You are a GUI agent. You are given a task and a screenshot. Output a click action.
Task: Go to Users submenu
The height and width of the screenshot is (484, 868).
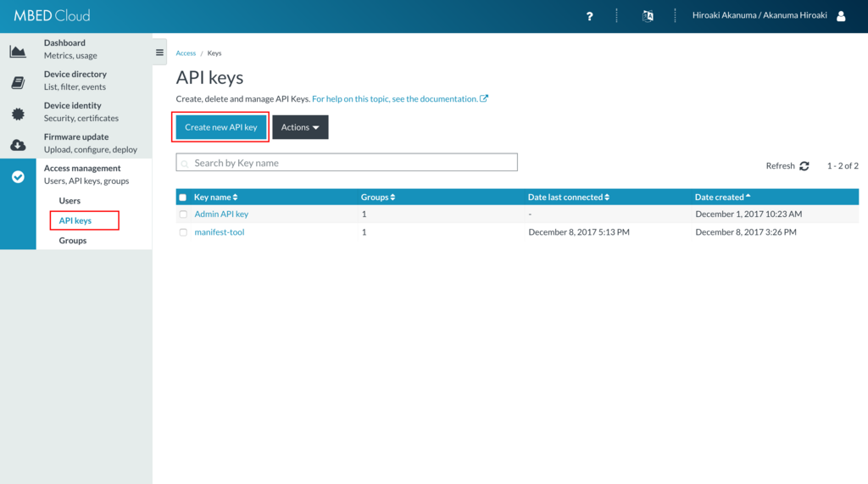[x=70, y=201]
